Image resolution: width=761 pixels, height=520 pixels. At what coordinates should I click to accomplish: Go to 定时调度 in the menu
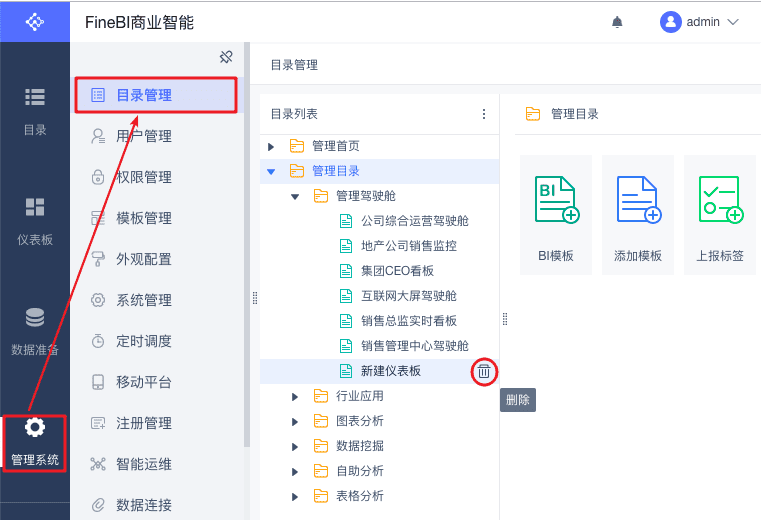point(144,341)
